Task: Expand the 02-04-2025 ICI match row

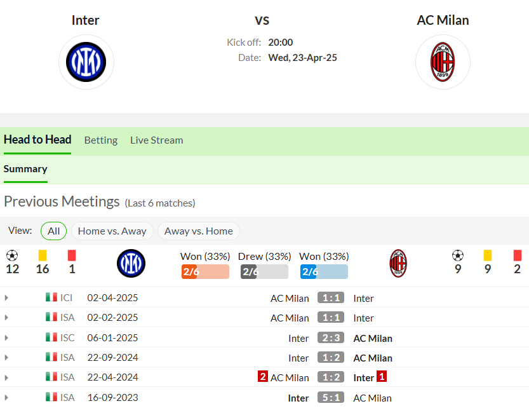Action: pyautogui.click(x=6, y=298)
